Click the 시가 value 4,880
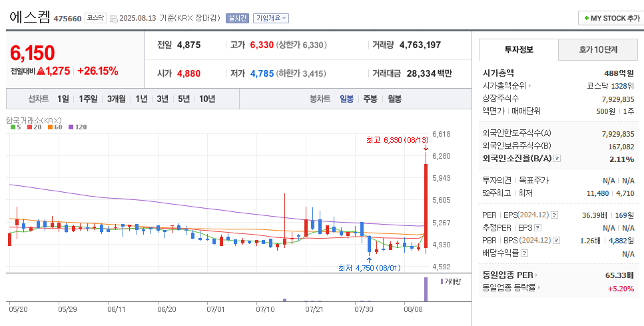The image size is (644, 326). click(x=189, y=73)
